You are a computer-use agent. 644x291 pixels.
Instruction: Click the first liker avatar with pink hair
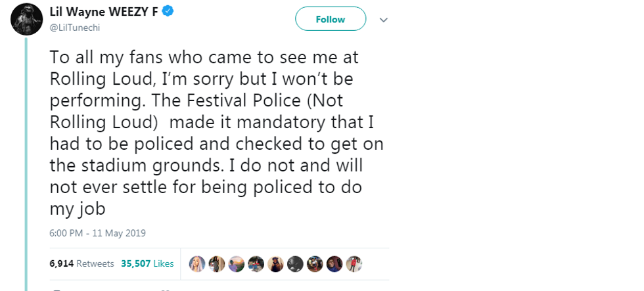pos(197,263)
